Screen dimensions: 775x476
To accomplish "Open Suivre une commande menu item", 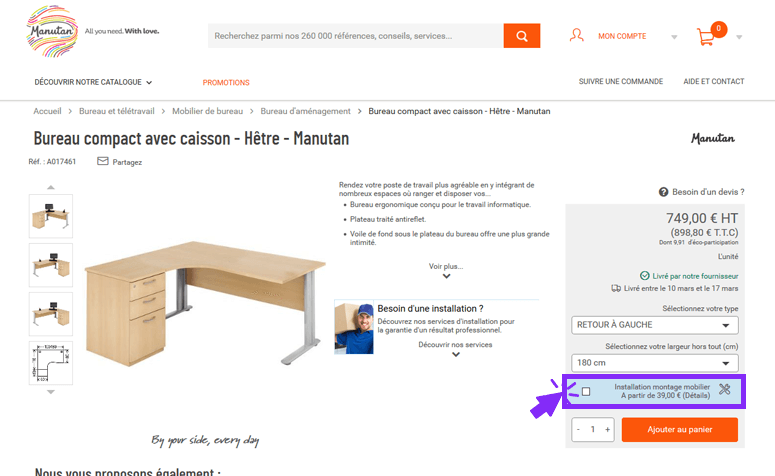I will (621, 82).
